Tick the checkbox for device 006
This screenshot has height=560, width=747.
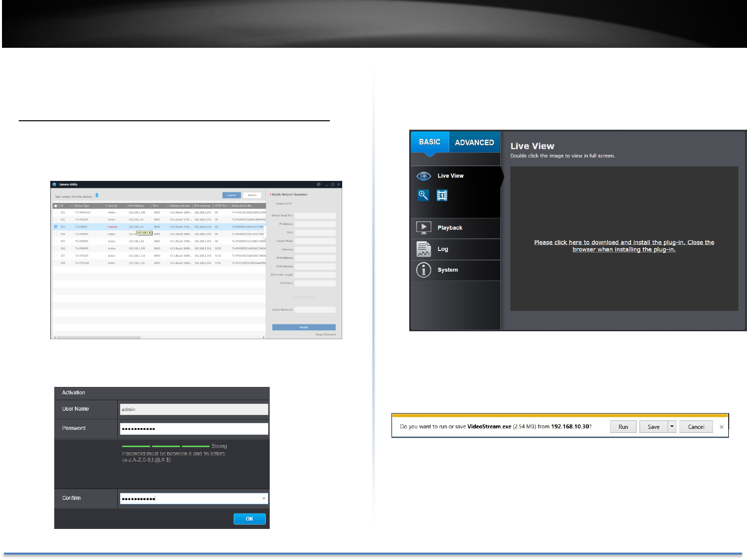(x=56, y=248)
